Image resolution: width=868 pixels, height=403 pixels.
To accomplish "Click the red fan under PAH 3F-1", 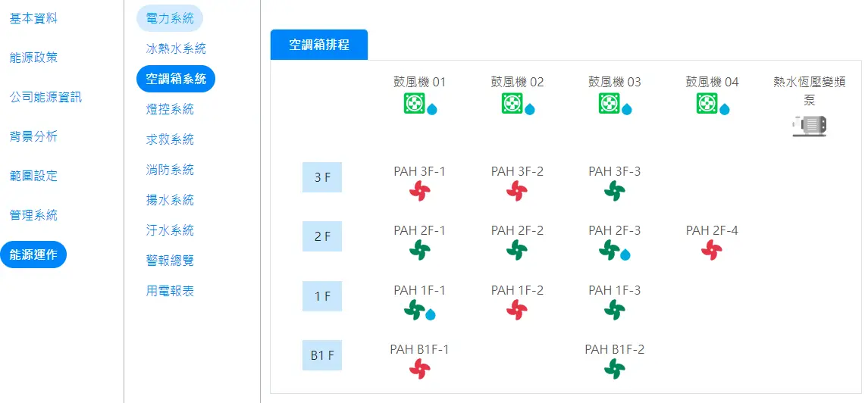I will pos(420,191).
